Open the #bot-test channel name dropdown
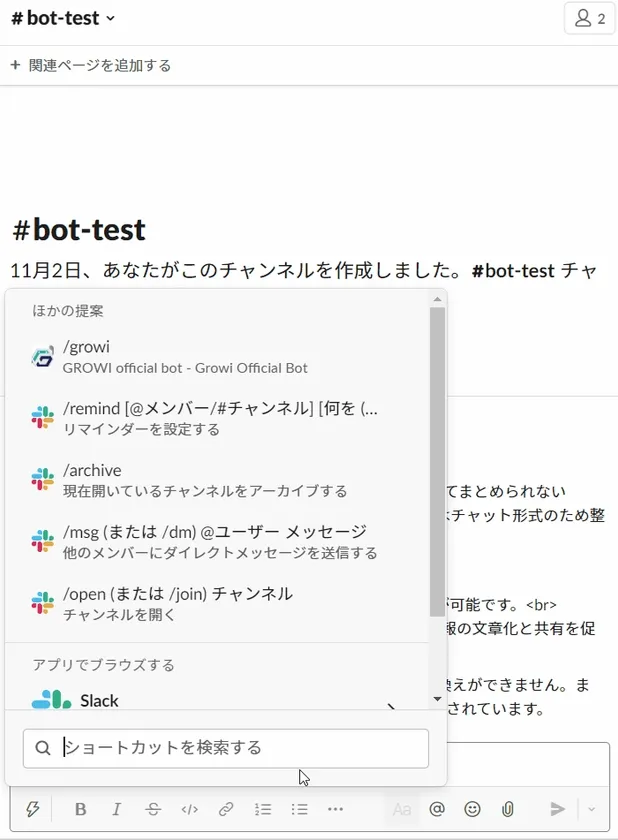The height and width of the screenshot is (840, 618). point(63,18)
